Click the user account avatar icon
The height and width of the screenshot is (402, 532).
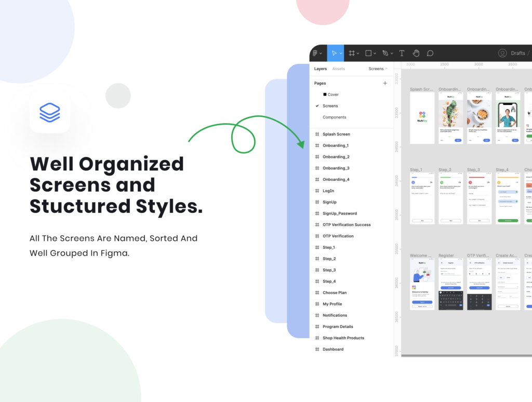(502, 53)
